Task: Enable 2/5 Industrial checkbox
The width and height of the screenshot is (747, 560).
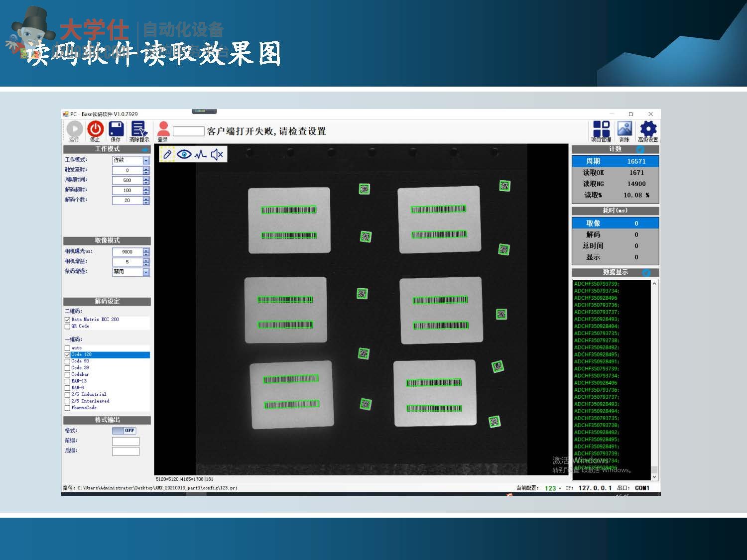Action: click(x=67, y=394)
